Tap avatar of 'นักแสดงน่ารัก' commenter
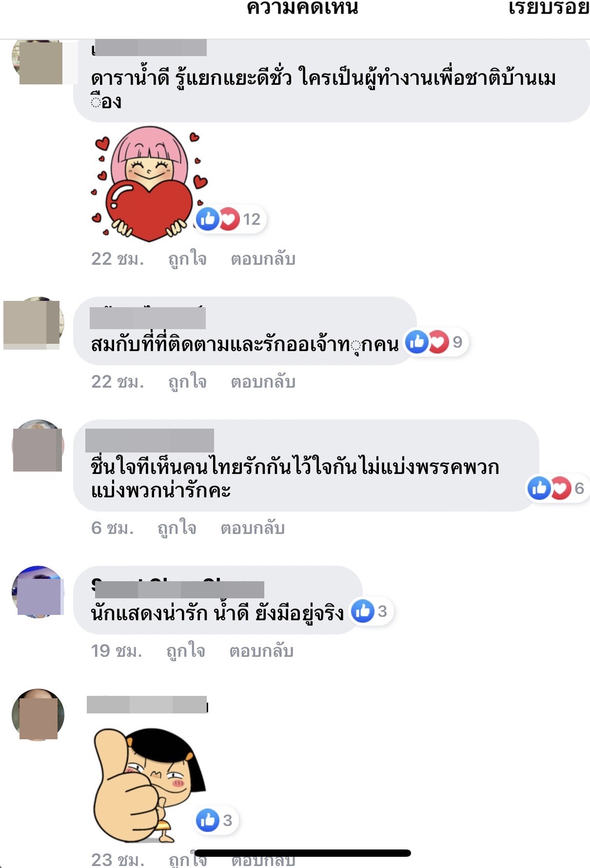Screen dimensions: 590x868 click(x=38, y=592)
